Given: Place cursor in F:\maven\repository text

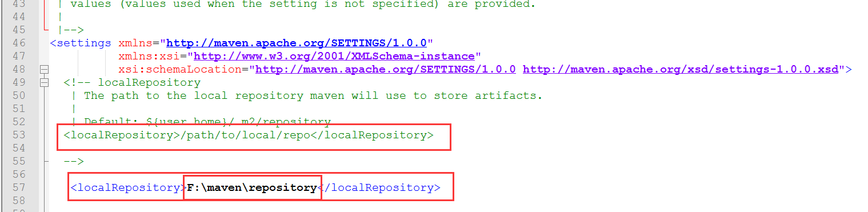Looking at the screenshot, I should pyautogui.click(x=252, y=187).
